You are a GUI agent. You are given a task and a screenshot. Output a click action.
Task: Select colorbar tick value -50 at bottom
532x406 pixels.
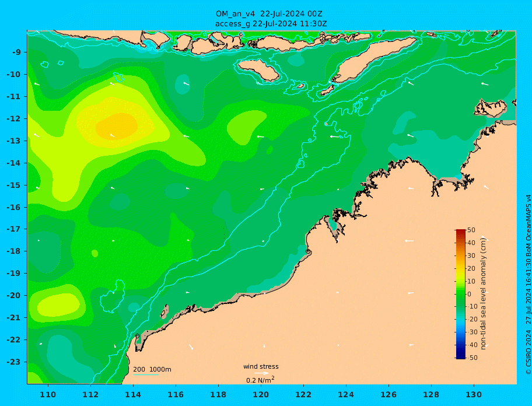[471, 358]
